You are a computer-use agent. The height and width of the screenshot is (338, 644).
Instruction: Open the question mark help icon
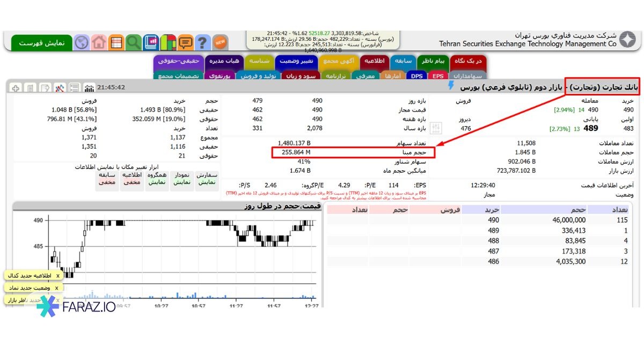point(203,42)
